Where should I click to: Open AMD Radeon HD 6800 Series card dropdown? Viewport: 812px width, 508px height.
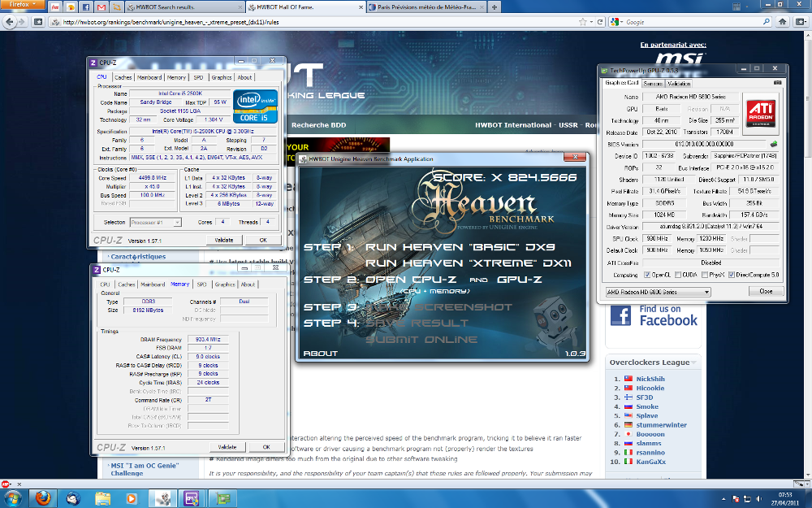(x=659, y=292)
